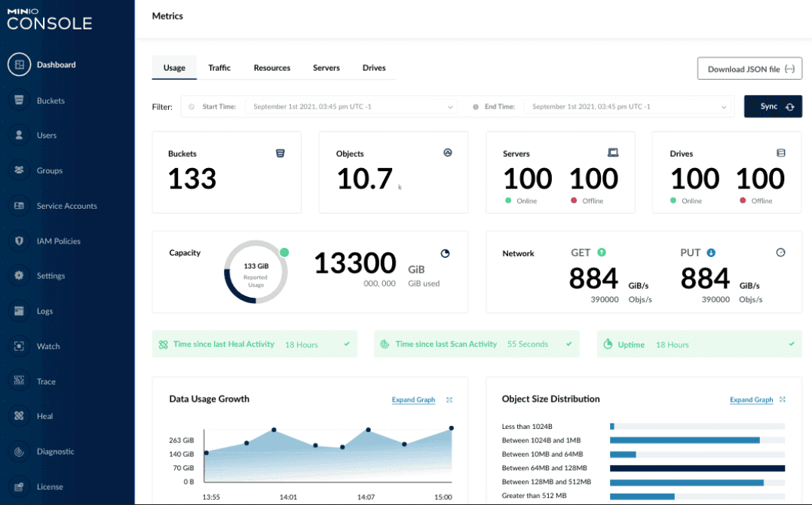The height and width of the screenshot is (505, 812).
Task: Open the Servers tab
Action: click(x=326, y=68)
